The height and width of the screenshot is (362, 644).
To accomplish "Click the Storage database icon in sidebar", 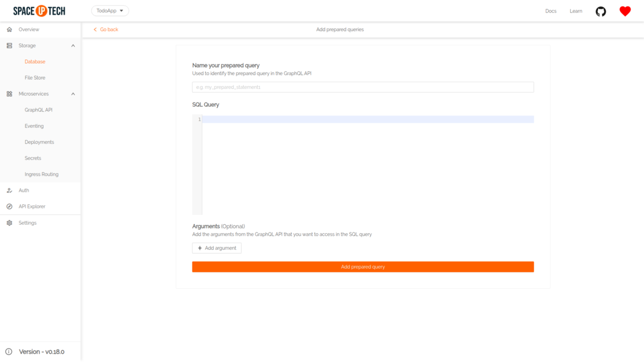I will click(9, 45).
